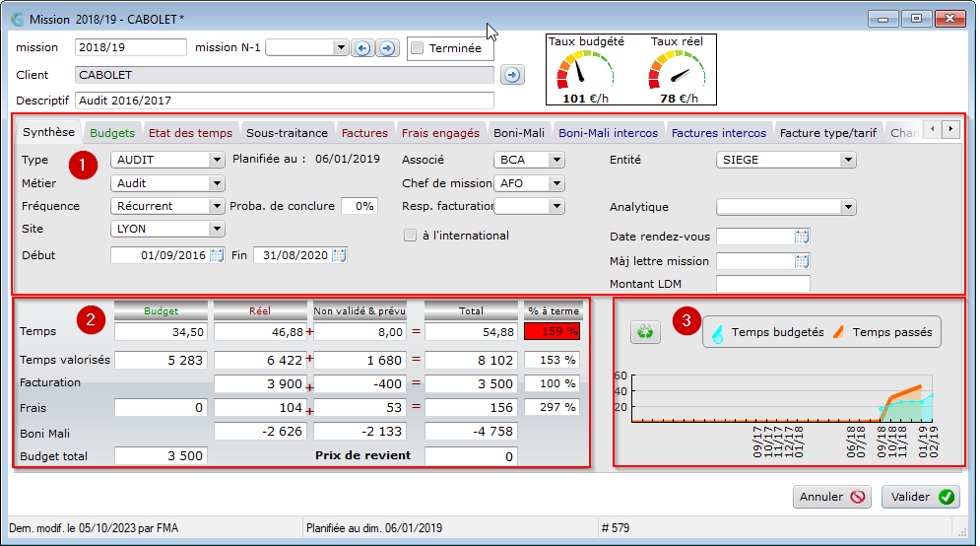Switch to Frais engagés tab
The width and height of the screenshot is (980, 546).
(440, 133)
